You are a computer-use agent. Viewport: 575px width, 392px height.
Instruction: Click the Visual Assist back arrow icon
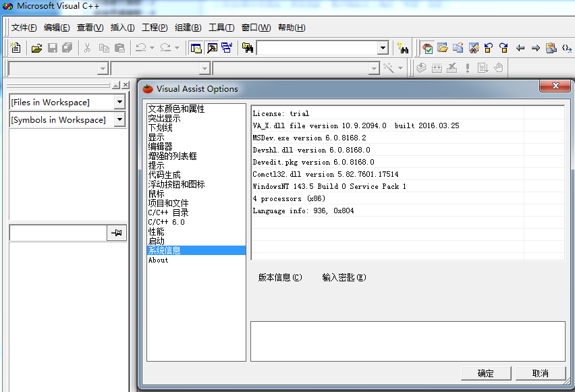[520, 48]
